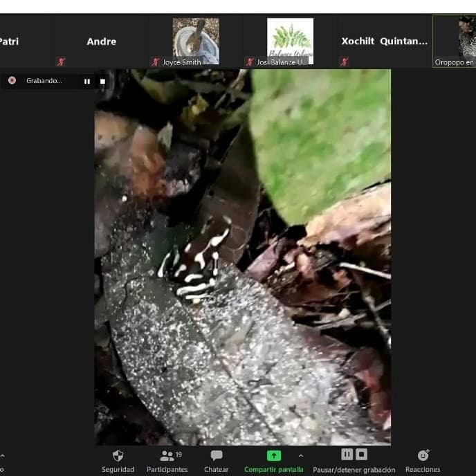The width and height of the screenshot is (476, 476).
Task: Expand screen share options caret
Action: pos(300,455)
